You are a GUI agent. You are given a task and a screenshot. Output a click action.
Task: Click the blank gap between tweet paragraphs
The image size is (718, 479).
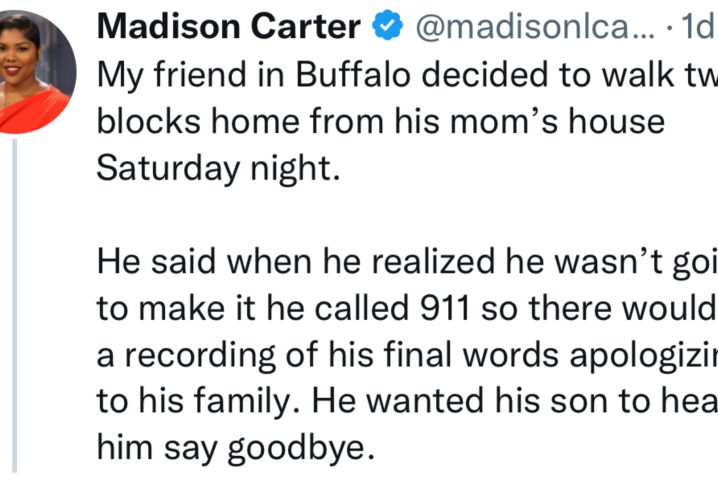coord(408,215)
